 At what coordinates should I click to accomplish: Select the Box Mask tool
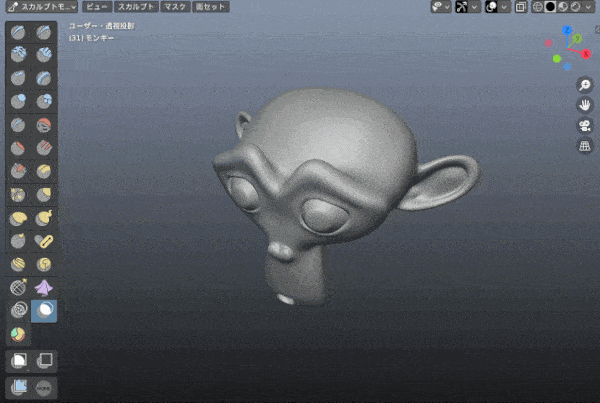18,361
